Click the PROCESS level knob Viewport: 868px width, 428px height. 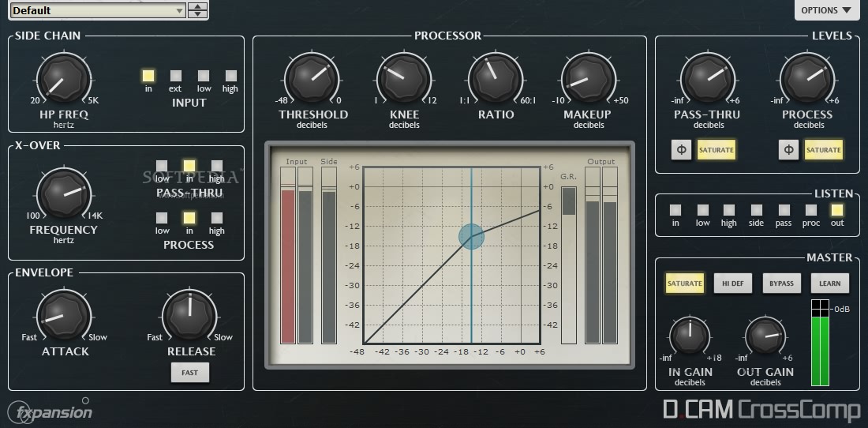tap(807, 78)
